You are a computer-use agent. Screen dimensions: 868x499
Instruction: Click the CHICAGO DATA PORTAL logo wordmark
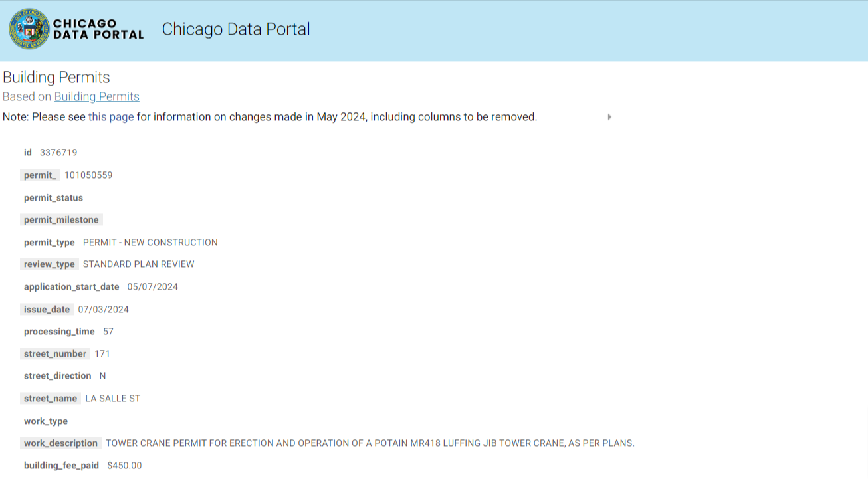tap(98, 29)
